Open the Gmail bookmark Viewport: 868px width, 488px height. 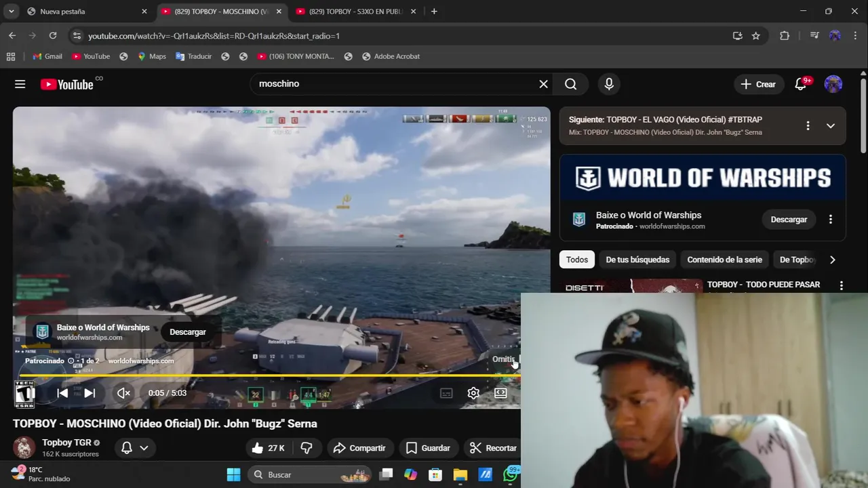point(47,56)
